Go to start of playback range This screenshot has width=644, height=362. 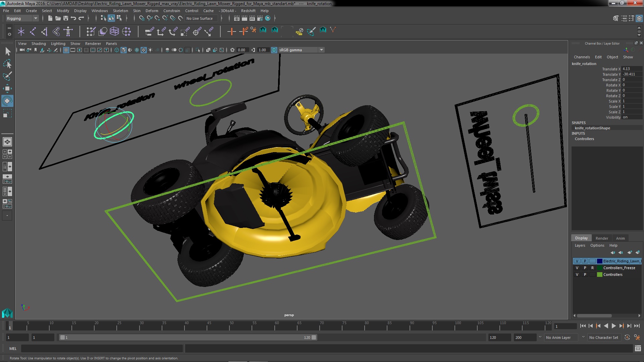click(583, 326)
